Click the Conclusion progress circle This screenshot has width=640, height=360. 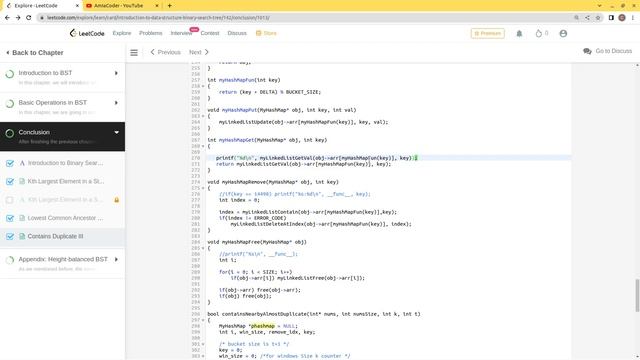click(x=10, y=133)
